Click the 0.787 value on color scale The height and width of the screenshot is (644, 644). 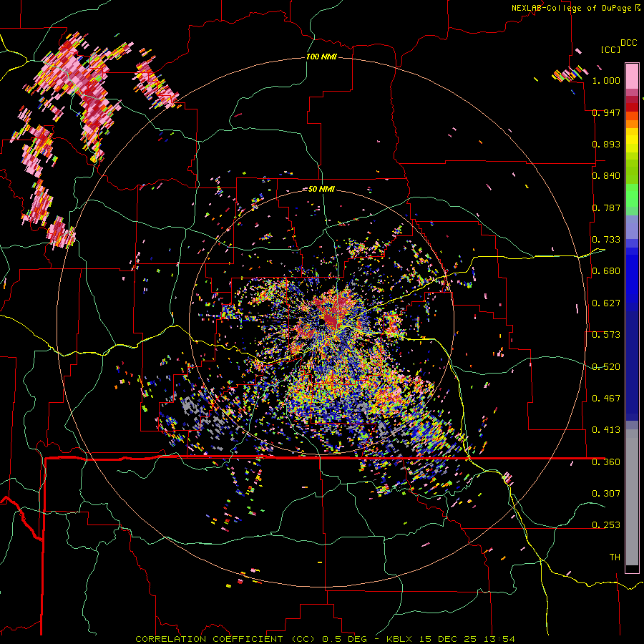coord(606,208)
